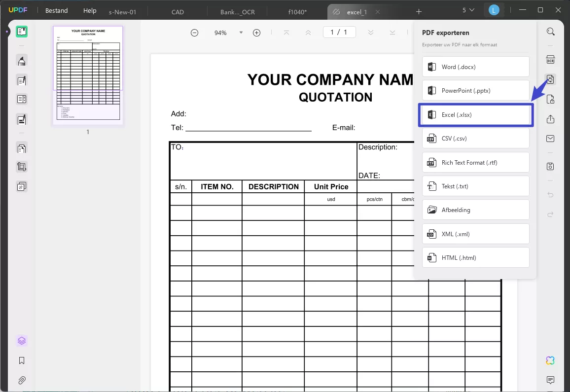Open the Reader mode icon in left sidebar

click(22, 32)
